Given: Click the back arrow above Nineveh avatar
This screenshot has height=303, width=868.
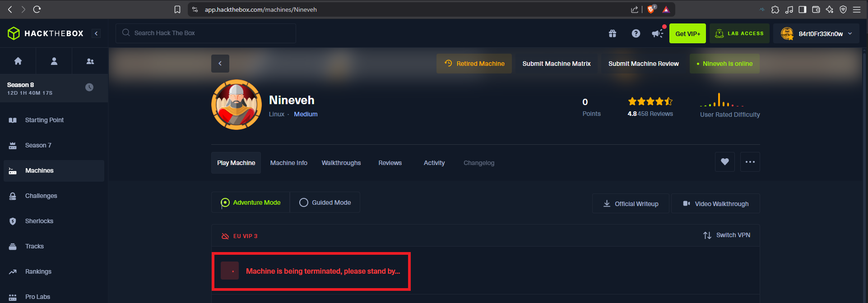Looking at the screenshot, I should (x=220, y=64).
